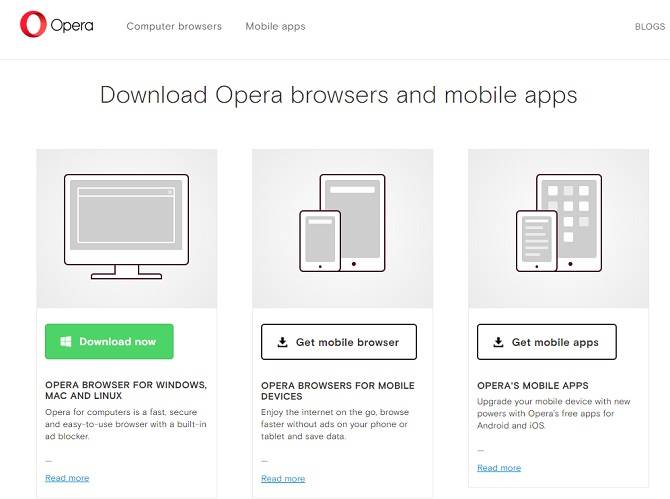Click the red Opera logo icon
The height and width of the screenshot is (499, 670).
(33, 24)
